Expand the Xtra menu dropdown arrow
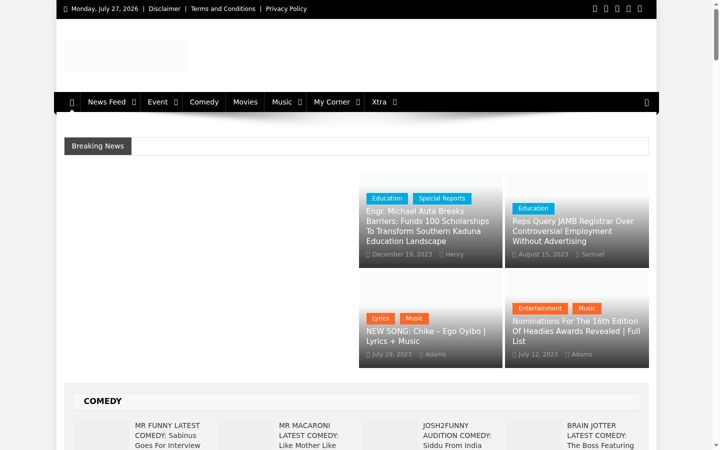Viewport: 720px width, 450px height. (395, 102)
